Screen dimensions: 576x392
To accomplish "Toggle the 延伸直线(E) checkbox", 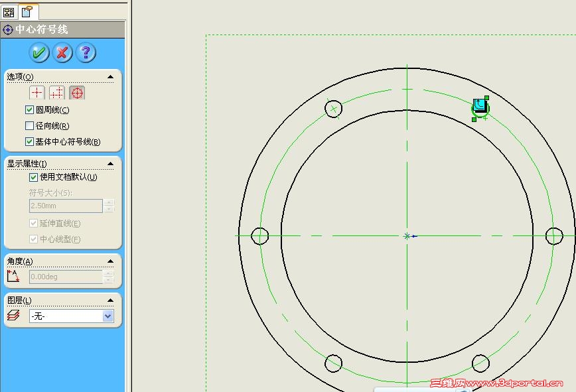I will [33, 223].
